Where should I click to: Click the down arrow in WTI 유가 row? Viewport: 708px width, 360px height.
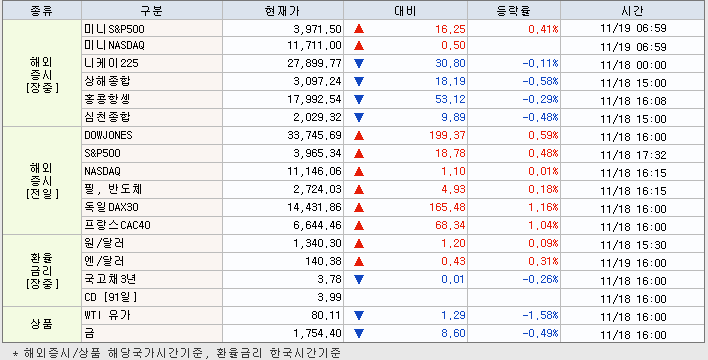(359, 315)
